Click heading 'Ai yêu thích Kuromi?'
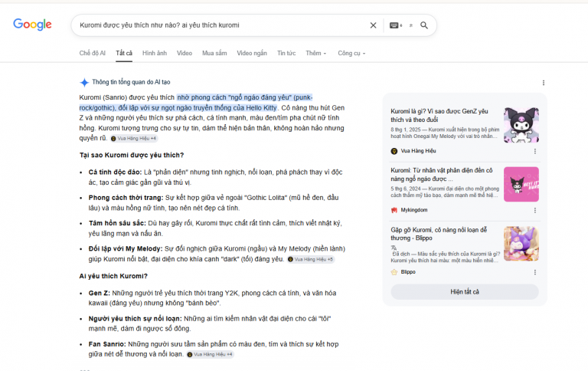The height and width of the screenshot is (371, 588). [x=113, y=276]
